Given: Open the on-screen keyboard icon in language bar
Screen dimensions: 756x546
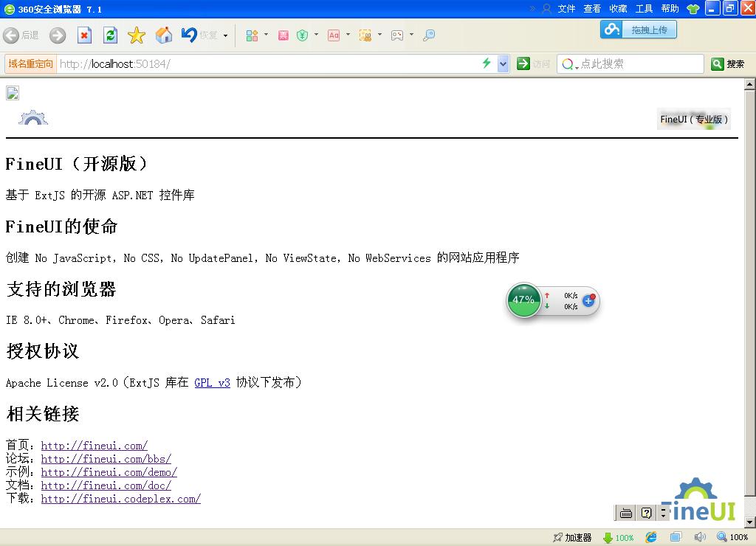Looking at the screenshot, I should (626, 514).
